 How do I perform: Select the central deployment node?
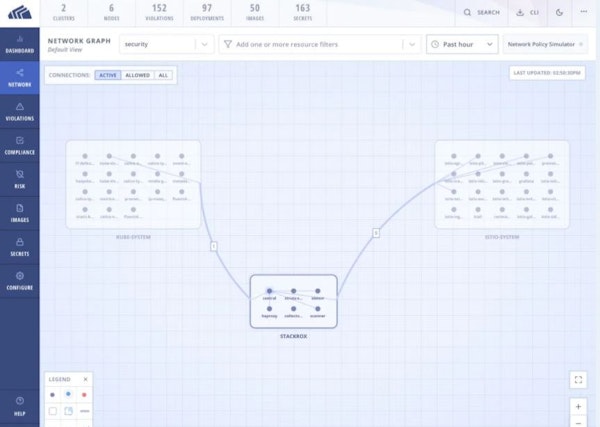click(269, 291)
